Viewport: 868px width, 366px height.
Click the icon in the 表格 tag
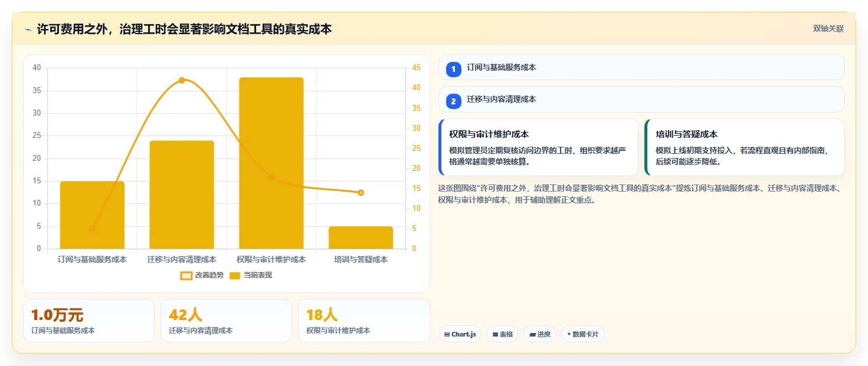(495, 335)
